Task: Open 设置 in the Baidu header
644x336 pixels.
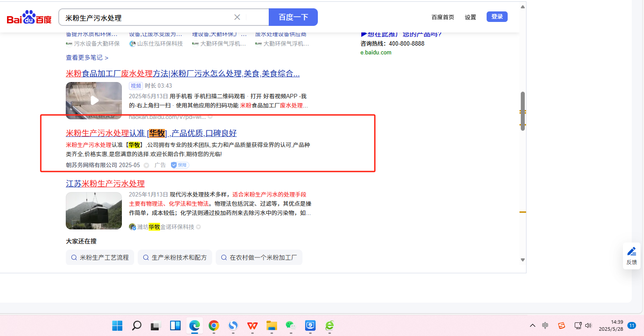Action: pyautogui.click(x=470, y=18)
